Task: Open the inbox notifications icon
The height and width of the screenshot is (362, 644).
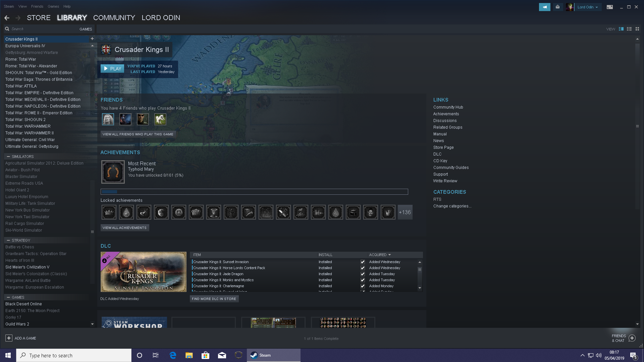Action: [x=557, y=7]
